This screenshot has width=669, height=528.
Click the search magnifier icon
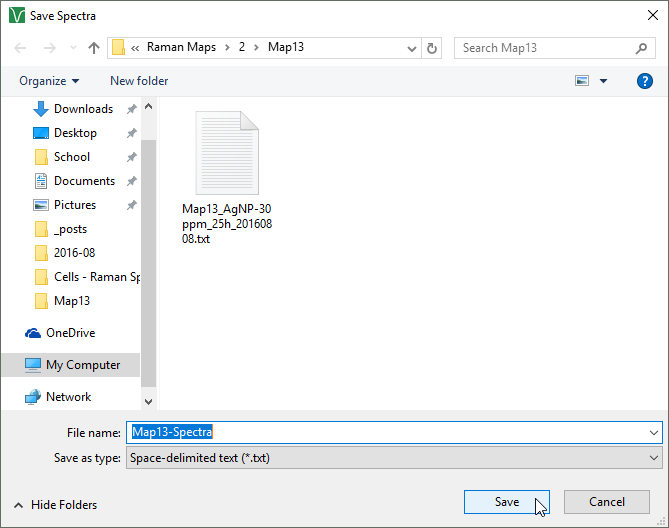tap(642, 48)
